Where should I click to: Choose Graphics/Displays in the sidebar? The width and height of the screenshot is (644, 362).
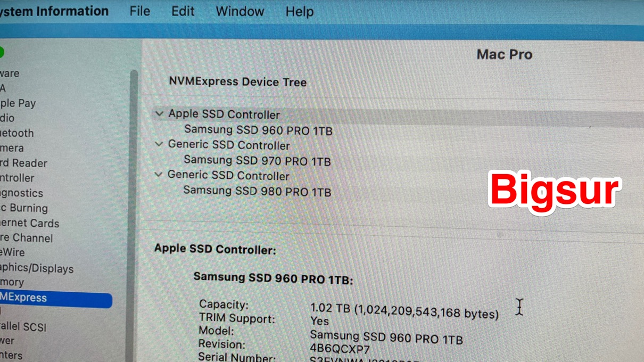[37, 268]
